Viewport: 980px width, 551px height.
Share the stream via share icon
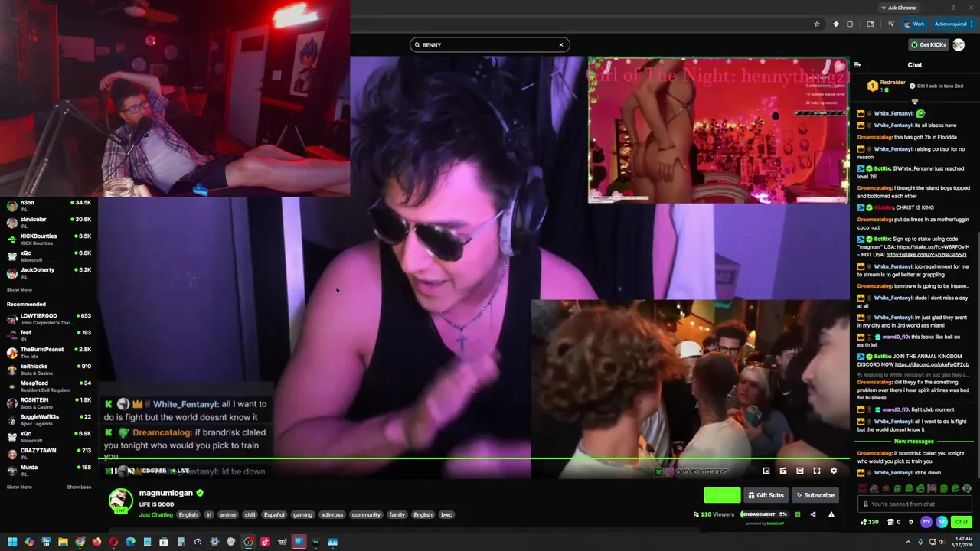tap(813, 514)
